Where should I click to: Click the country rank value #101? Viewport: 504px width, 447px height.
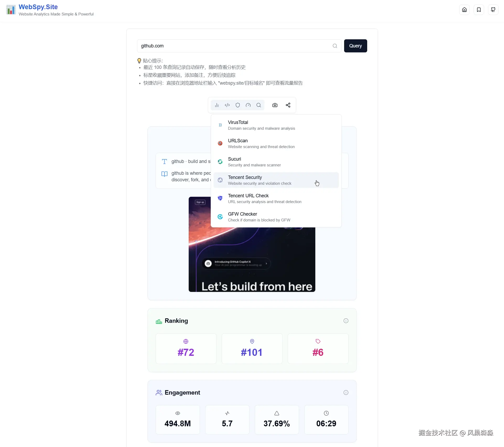252,352
